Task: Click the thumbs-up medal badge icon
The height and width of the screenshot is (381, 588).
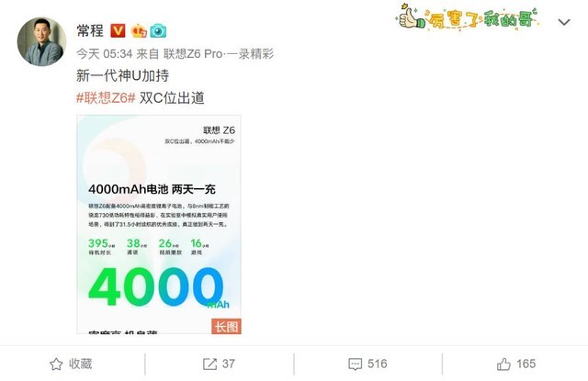Action: [139, 30]
